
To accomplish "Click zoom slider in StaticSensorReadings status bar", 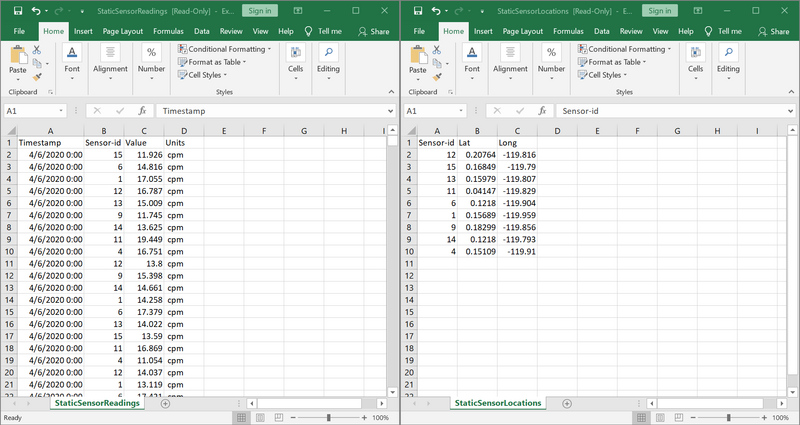I will pos(329,417).
